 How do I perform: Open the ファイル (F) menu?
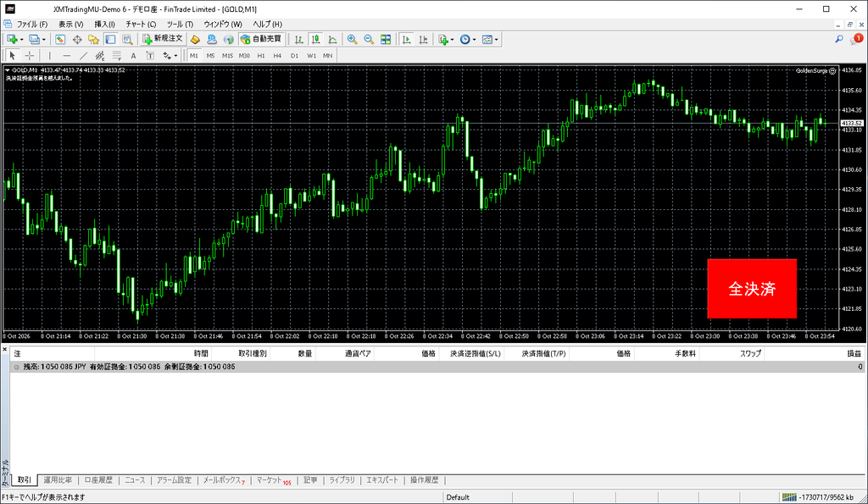(32, 24)
